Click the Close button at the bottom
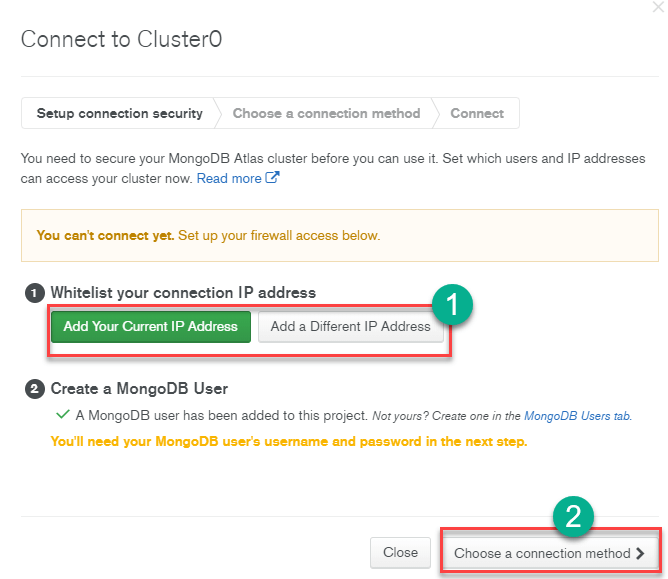Viewport: 668px width, 579px height. 400,553
